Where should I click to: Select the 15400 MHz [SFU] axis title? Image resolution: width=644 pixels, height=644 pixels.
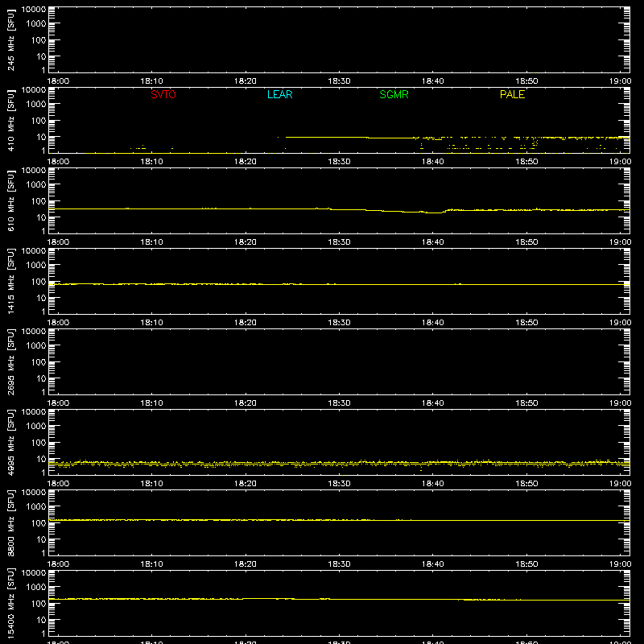(11, 603)
